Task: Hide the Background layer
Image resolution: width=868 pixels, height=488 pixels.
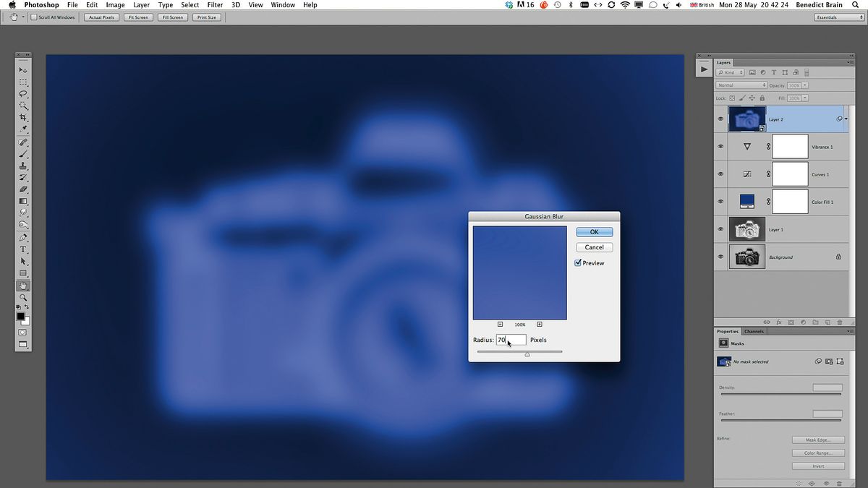Action: (720, 257)
